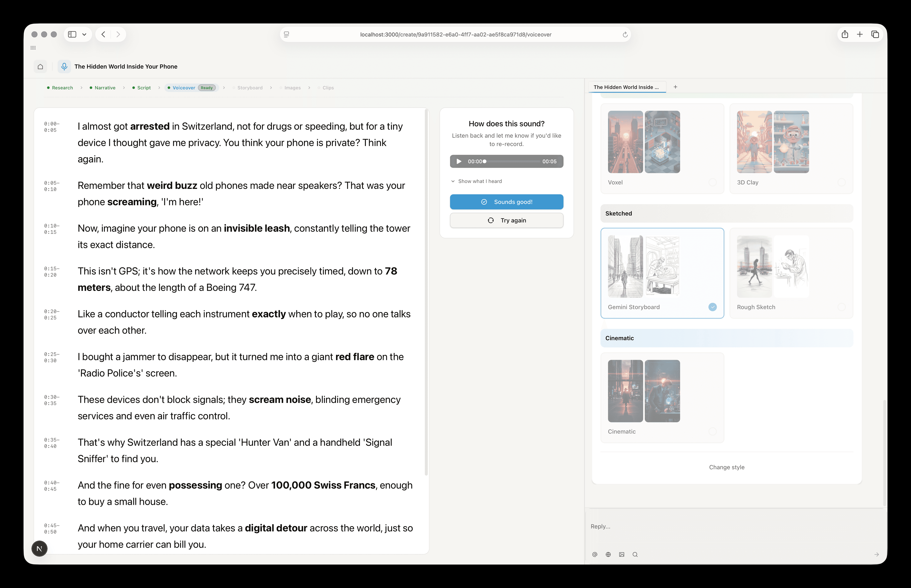Click the microphone voiceover icon
Viewport: 911px width, 588px height.
64,66
